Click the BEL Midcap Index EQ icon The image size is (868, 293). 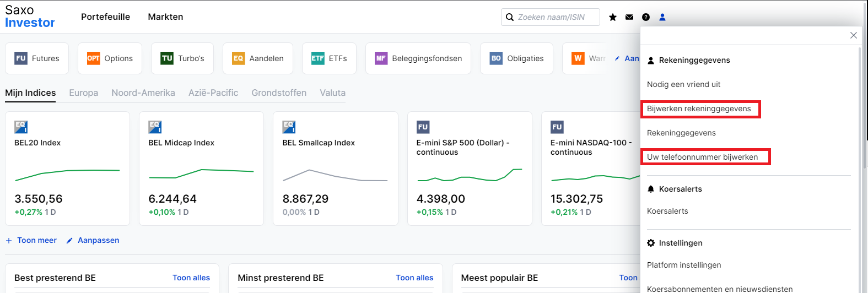(x=155, y=127)
